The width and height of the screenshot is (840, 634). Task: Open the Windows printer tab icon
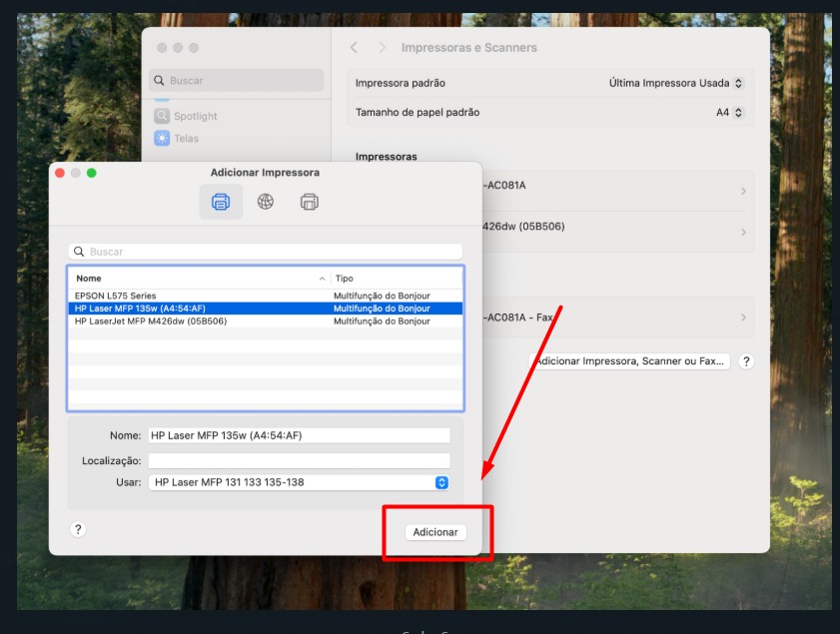310,202
